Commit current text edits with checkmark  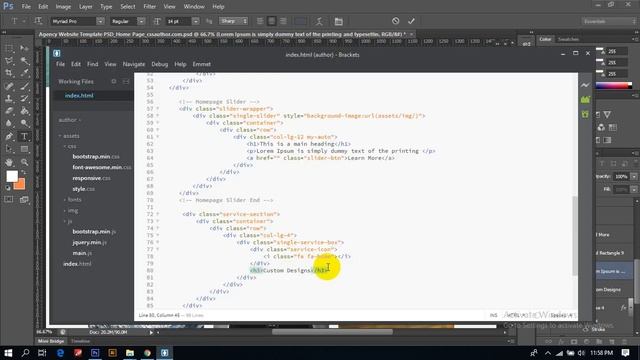411,21
